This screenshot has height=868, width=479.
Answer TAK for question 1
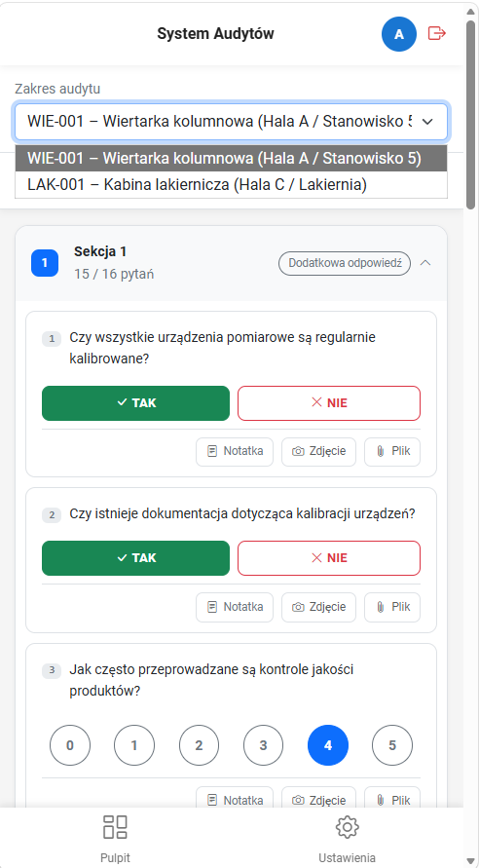click(135, 403)
